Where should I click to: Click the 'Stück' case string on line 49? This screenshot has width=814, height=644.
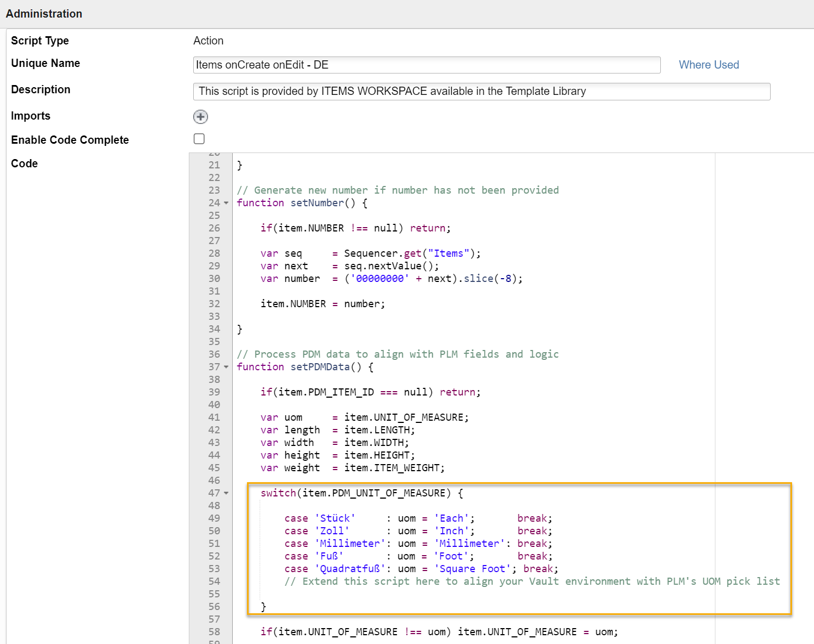click(335, 518)
